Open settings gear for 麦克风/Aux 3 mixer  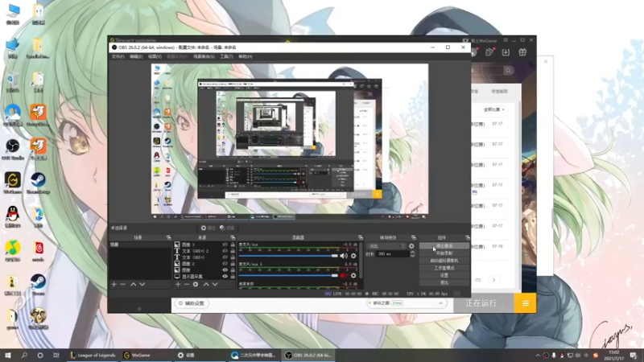tap(353, 275)
